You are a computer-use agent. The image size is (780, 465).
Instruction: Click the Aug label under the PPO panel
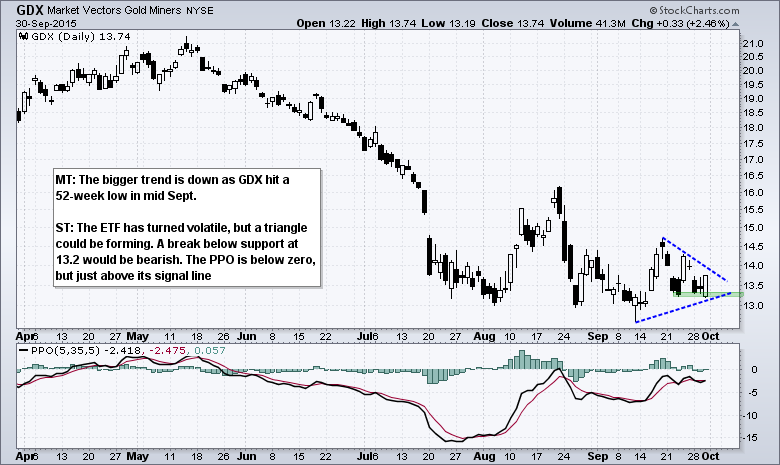tap(484, 456)
